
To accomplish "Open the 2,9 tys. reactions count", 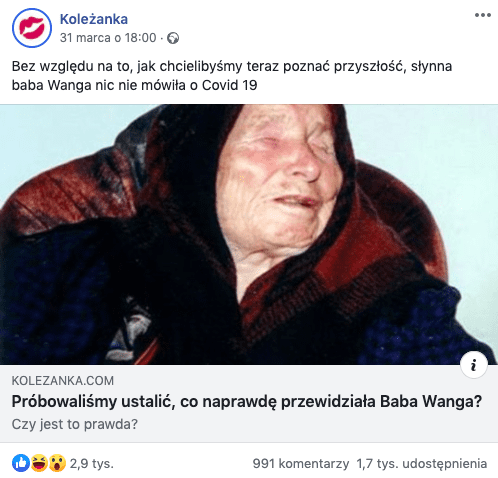I will [x=92, y=463].
